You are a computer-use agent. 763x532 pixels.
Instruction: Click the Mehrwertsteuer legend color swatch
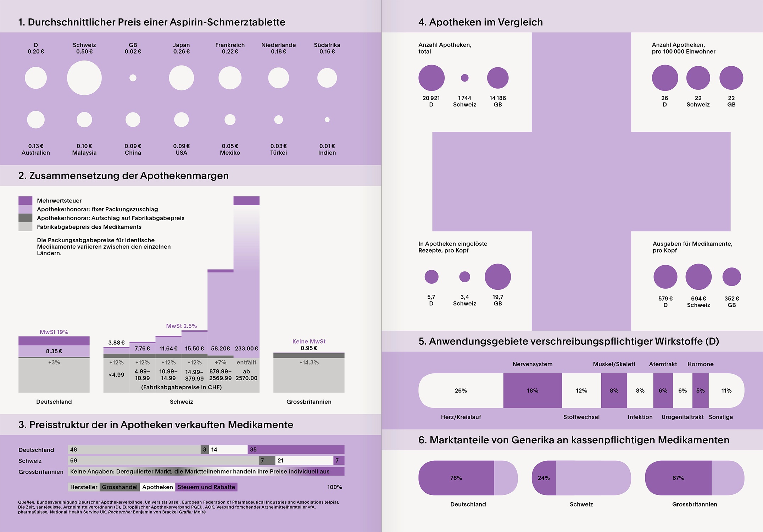coord(26,200)
